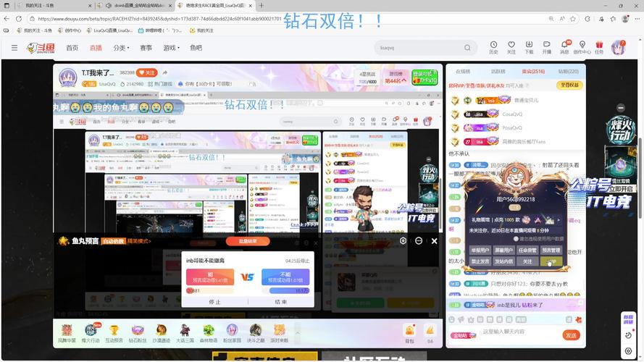Click the share arrow next to 关注
The width and height of the screenshot is (644, 362).
[164, 72]
